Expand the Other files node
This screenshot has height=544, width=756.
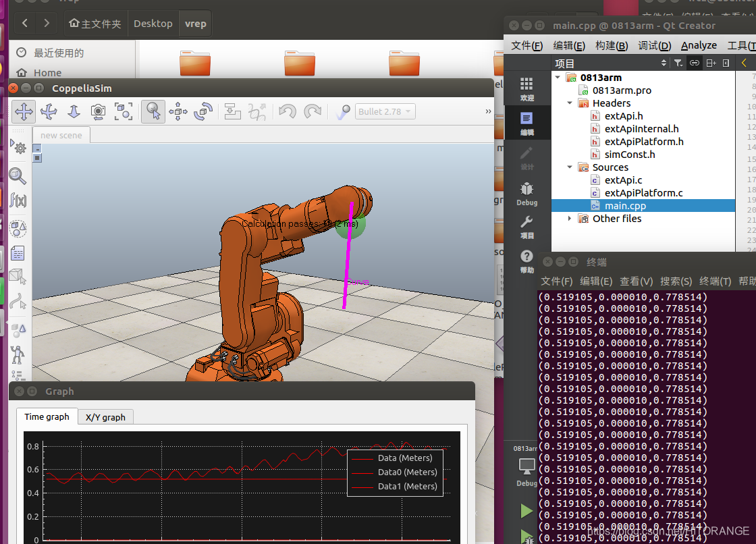point(570,219)
